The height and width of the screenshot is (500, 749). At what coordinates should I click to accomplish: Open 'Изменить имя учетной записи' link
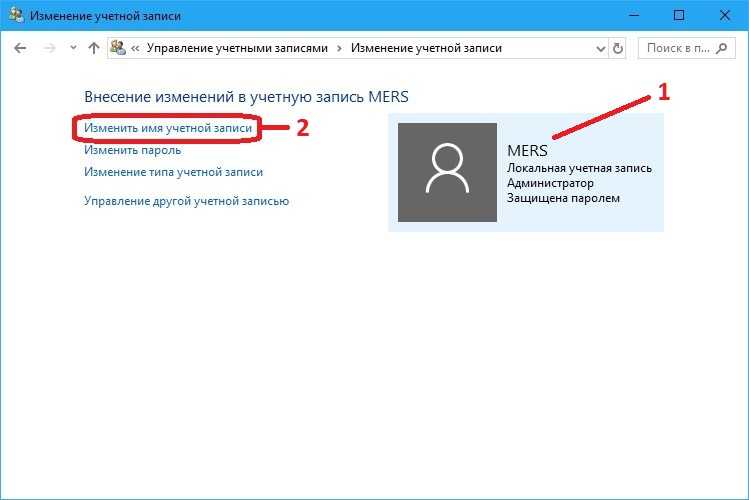[x=168, y=128]
